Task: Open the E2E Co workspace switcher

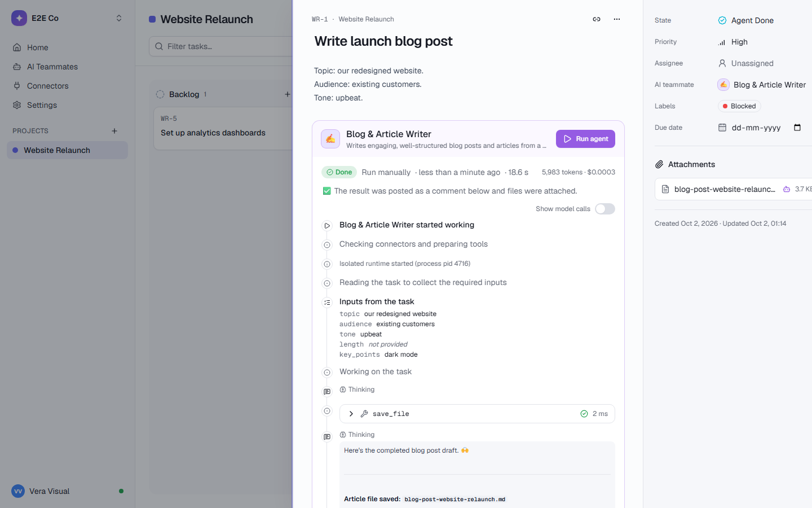Action: [x=67, y=18]
